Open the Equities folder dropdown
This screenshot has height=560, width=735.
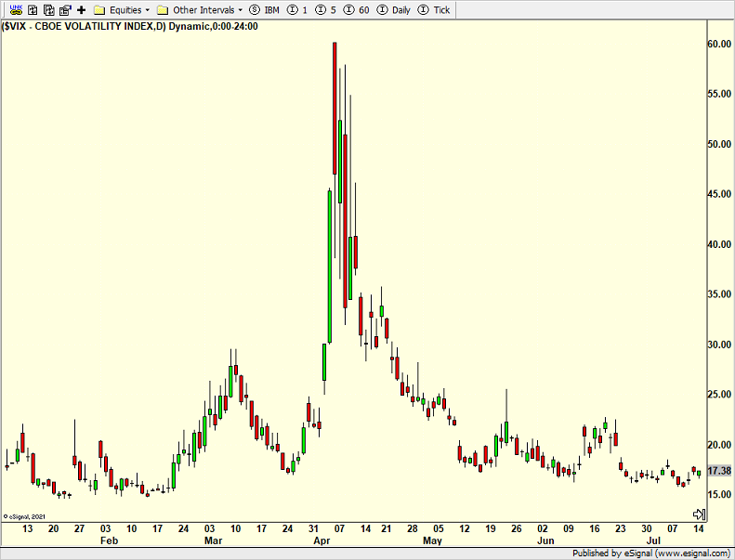[x=122, y=10]
